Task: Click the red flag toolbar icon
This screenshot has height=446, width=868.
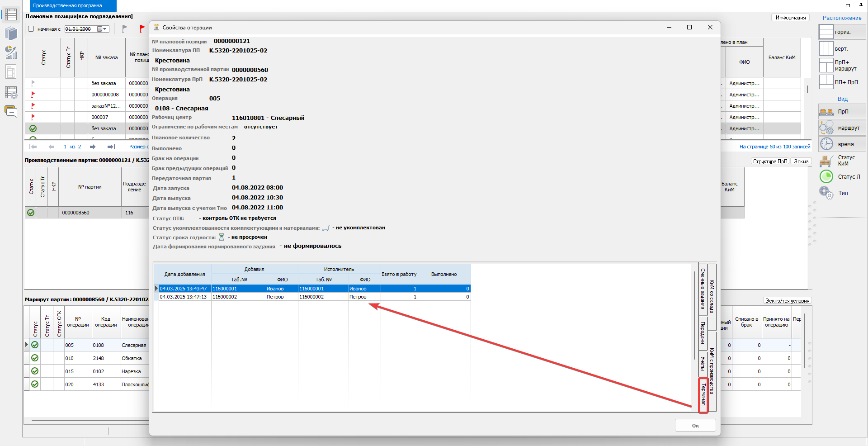Action: 142,29
